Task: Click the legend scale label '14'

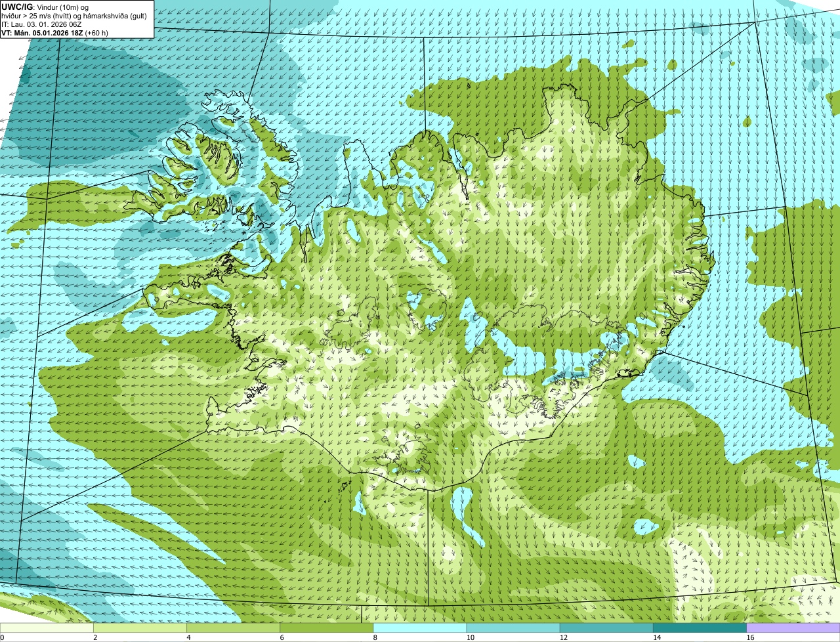Action: point(657,637)
